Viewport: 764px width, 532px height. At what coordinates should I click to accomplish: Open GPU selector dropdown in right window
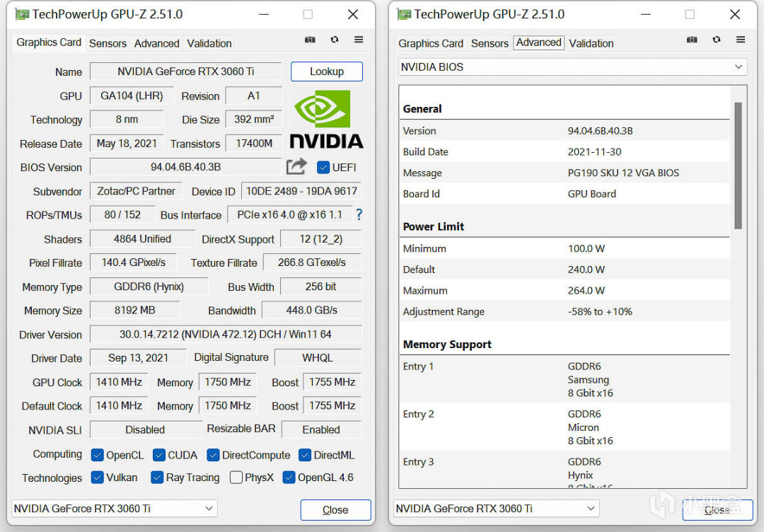pos(497,509)
